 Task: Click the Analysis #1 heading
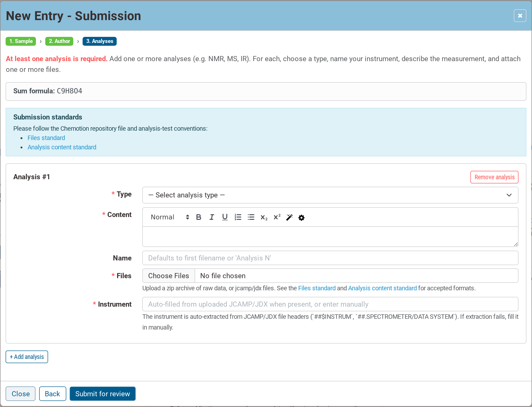(32, 177)
